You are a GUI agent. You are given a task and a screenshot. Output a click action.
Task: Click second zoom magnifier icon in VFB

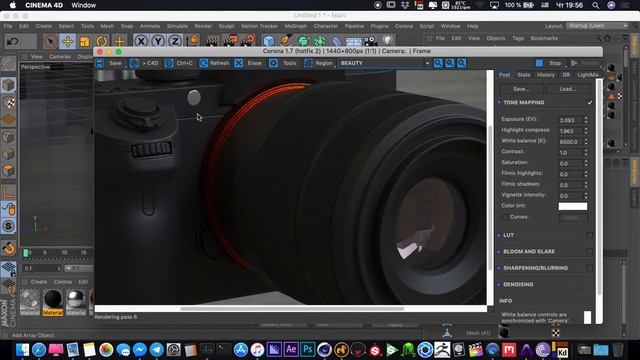pos(450,63)
